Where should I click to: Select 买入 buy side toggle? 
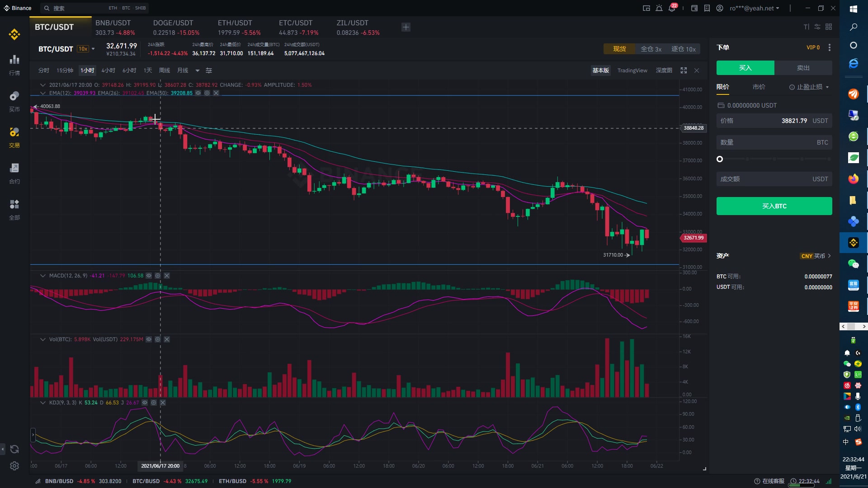745,68
